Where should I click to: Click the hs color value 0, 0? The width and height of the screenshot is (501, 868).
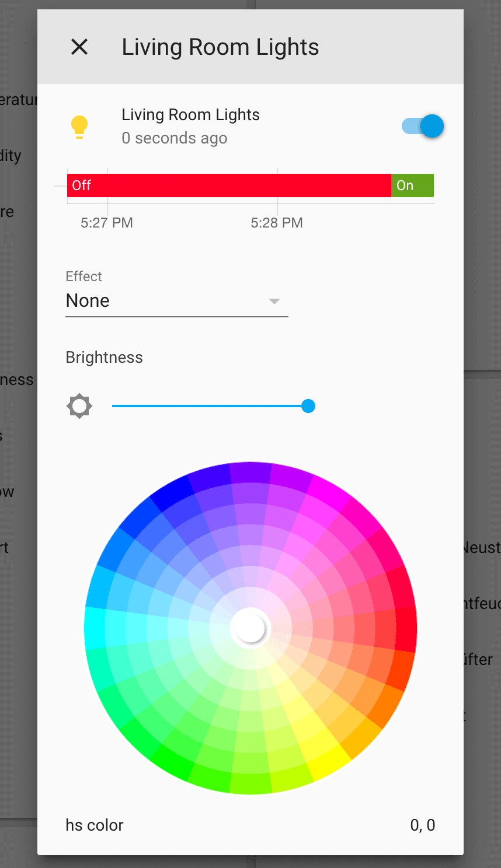(x=422, y=825)
